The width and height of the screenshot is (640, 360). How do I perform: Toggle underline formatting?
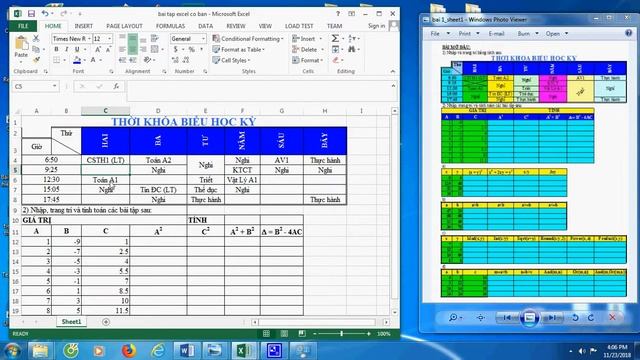[x=77, y=49]
